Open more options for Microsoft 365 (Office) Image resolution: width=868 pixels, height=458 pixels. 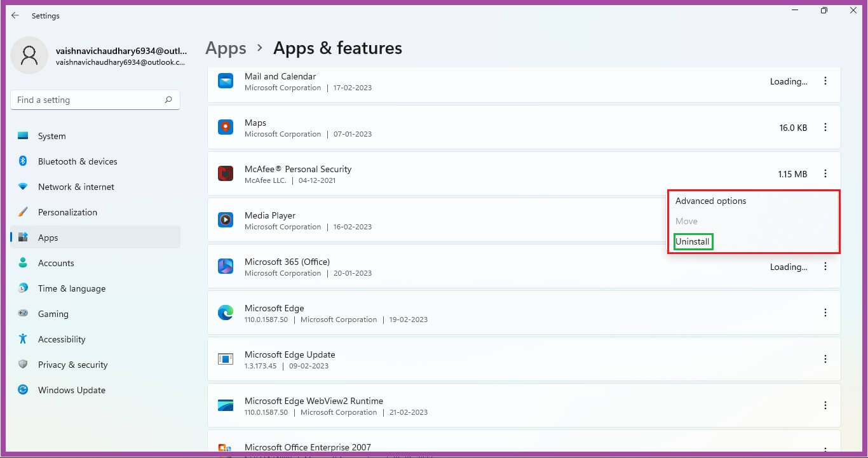[825, 267]
